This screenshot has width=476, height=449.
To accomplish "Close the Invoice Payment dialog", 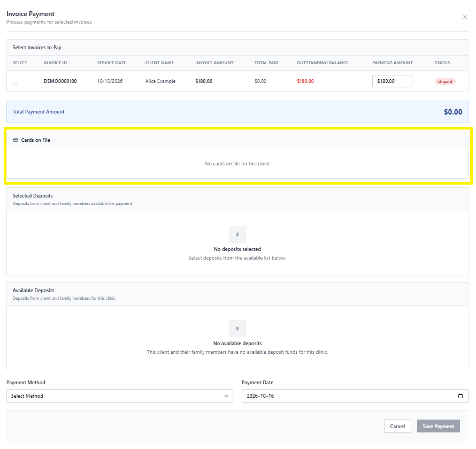I will [465, 17].
